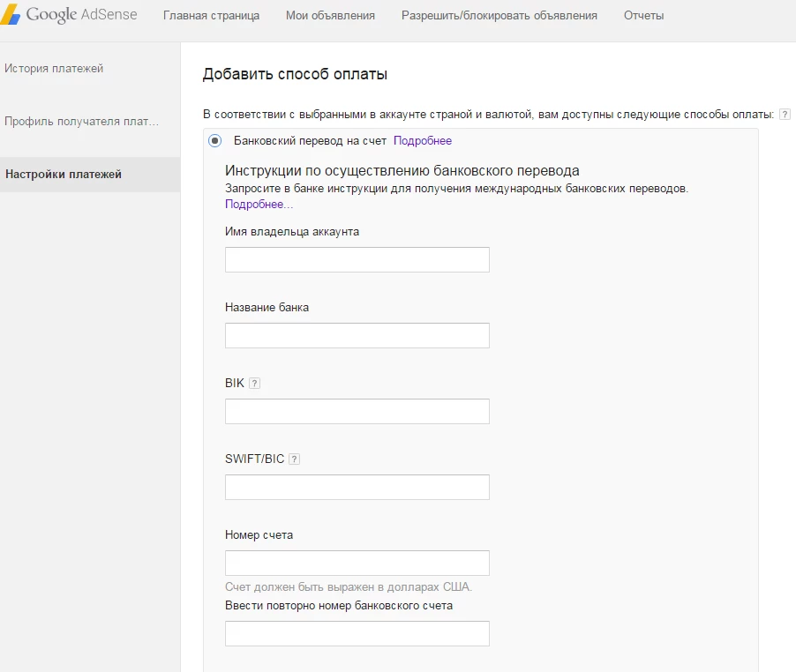The height and width of the screenshot is (672, 796).
Task: Click the Google AdSense logo
Action: coord(69,15)
